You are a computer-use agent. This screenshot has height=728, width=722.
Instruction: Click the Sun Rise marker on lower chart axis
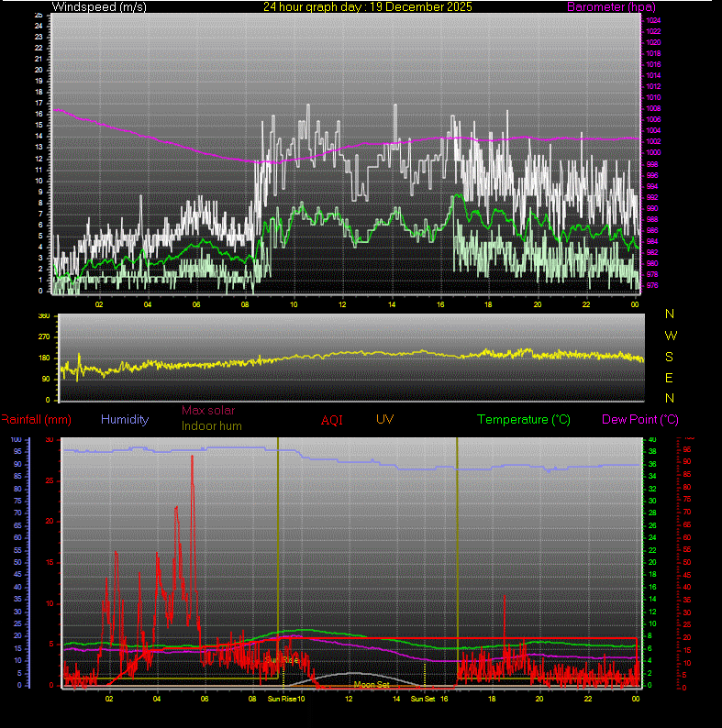tap(283, 699)
